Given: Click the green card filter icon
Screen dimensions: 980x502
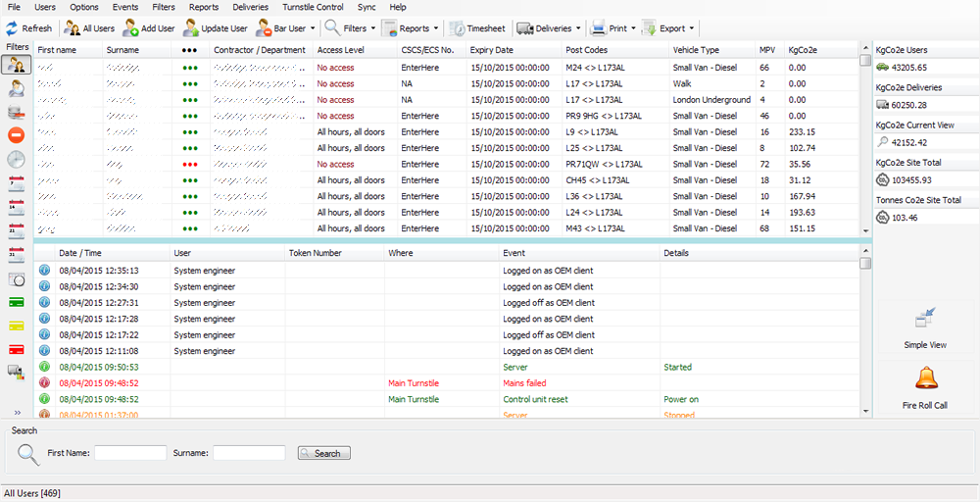Looking at the screenshot, I should coord(17,302).
